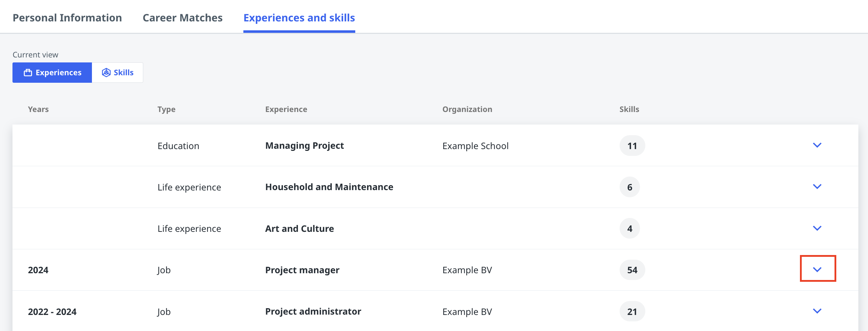Open the Personal Information tab

pos(67,18)
